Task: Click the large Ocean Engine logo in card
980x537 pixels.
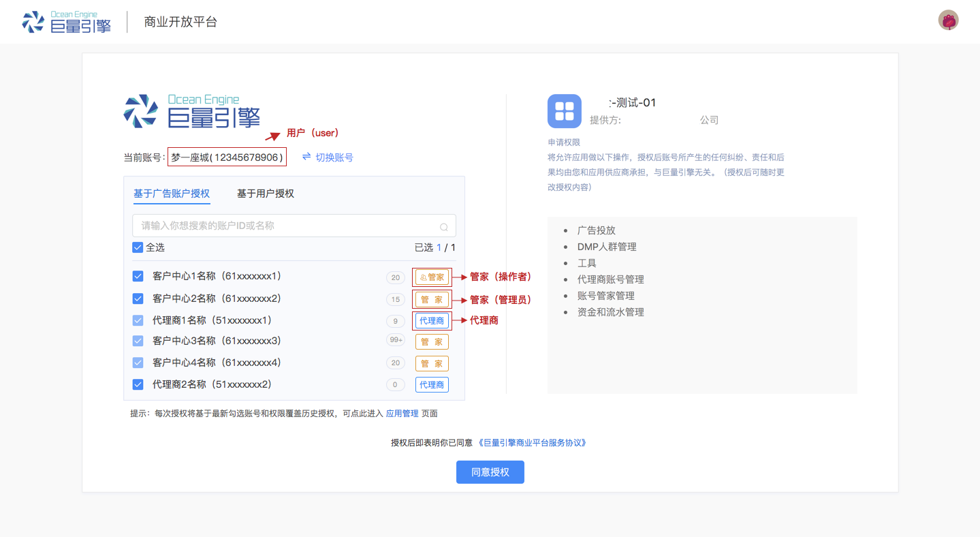Action: coord(192,112)
